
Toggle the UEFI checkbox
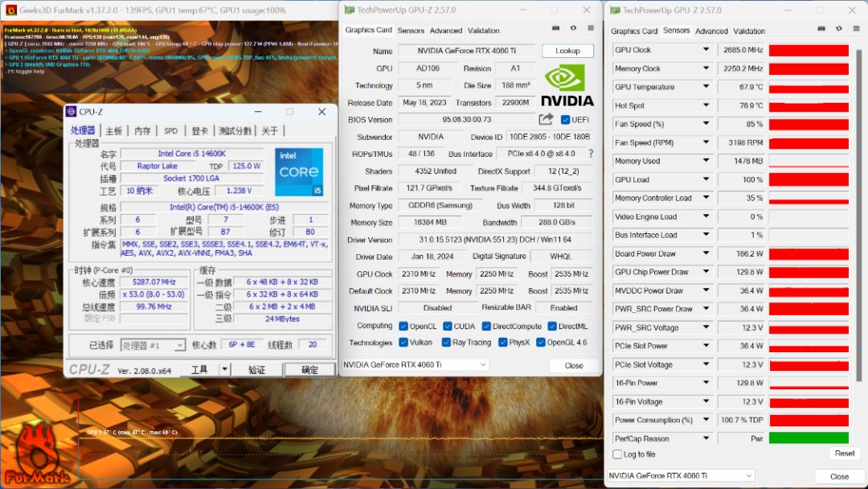(x=565, y=120)
